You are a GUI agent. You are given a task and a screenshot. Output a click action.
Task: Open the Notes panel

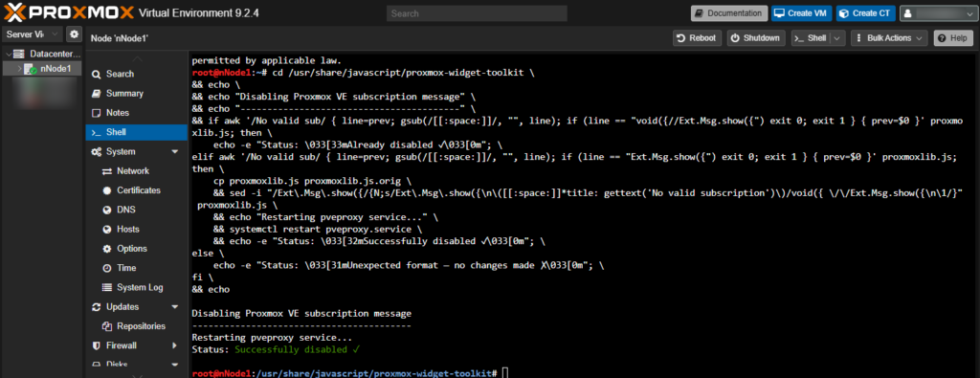pyautogui.click(x=136, y=113)
